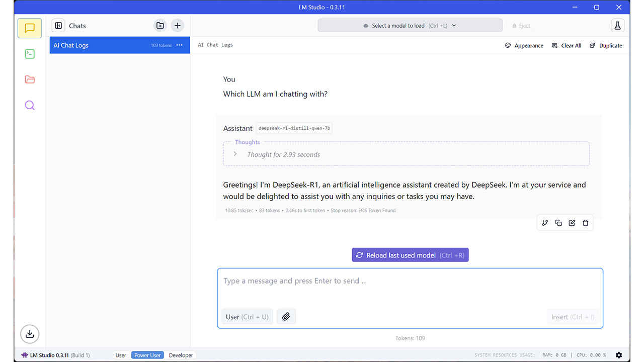Branch conversation from assistant message
The width and height of the screenshot is (644, 362).
(x=545, y=223)
